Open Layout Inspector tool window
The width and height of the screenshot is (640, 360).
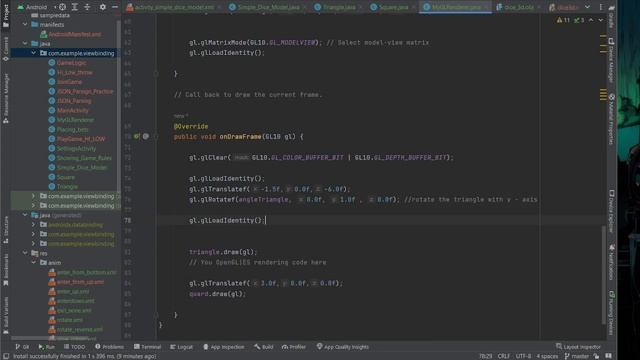pos(578,347)
